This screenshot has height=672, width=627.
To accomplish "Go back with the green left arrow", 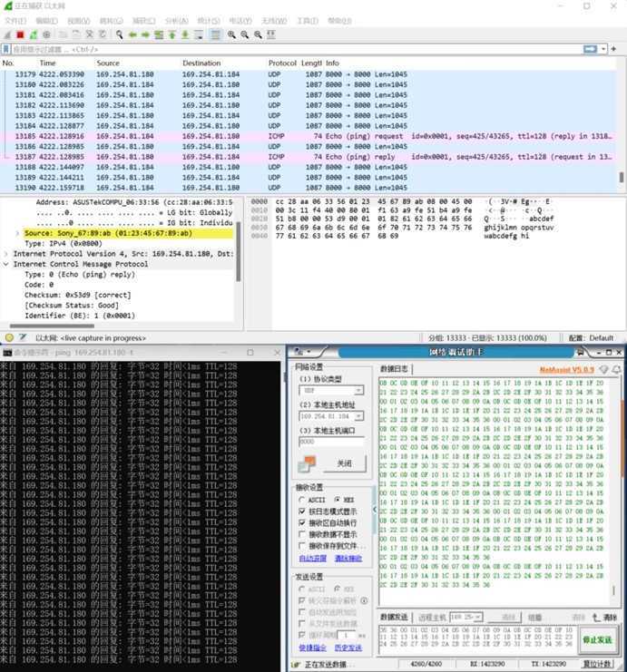I will point(132,34).
